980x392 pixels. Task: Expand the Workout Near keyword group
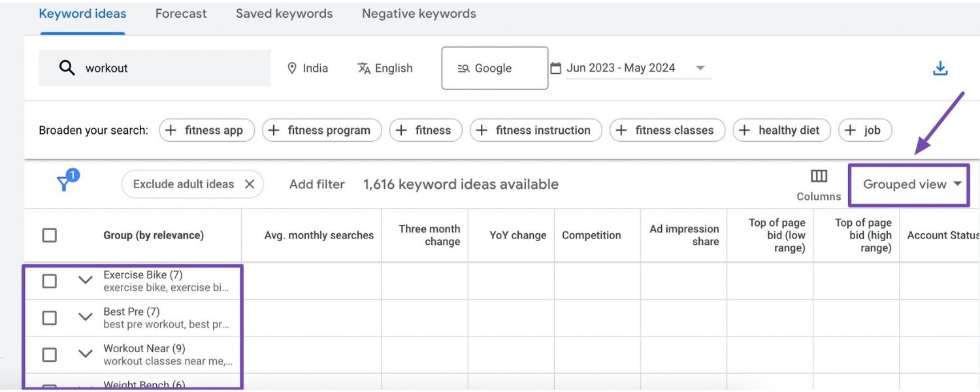coord(85,354)
